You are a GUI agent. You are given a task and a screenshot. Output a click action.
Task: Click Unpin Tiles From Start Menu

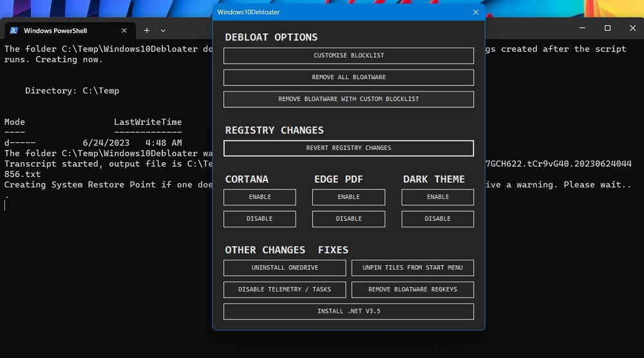tap(412, 268)
